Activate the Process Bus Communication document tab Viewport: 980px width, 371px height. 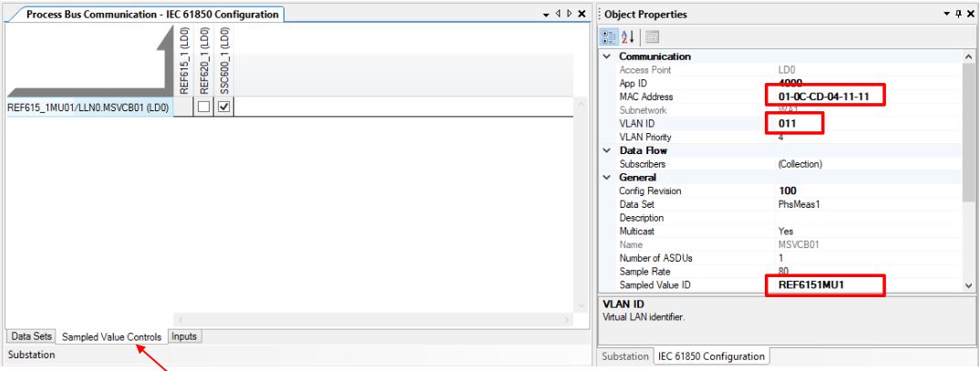click(152, 15)
